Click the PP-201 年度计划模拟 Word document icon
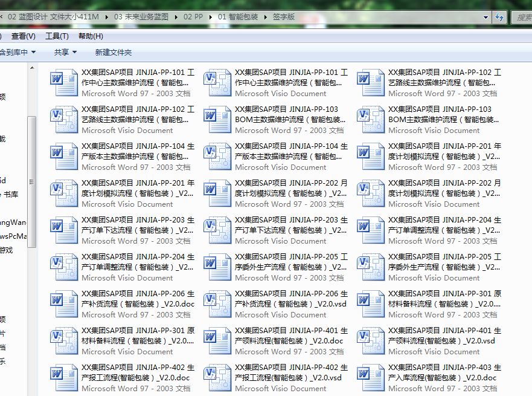532x396 pixels. [371, 157]
